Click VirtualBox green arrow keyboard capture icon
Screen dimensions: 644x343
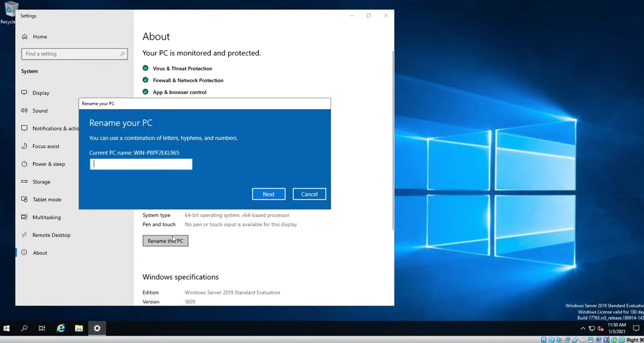[x=622, y=339]
